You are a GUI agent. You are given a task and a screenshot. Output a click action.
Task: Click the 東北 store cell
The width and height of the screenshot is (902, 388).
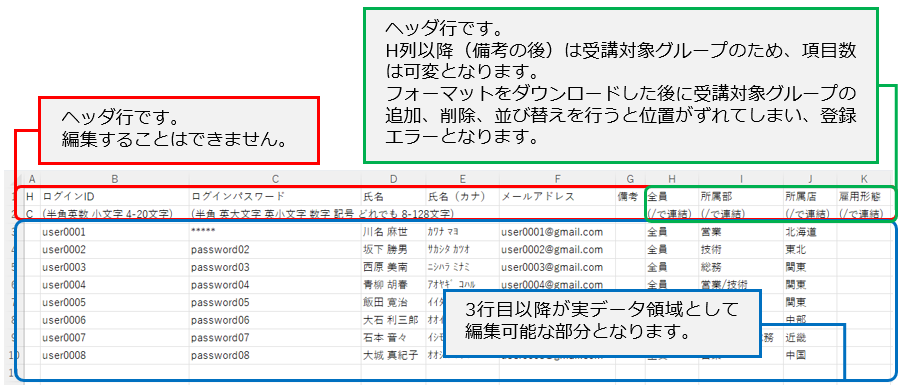coord(810,250)
